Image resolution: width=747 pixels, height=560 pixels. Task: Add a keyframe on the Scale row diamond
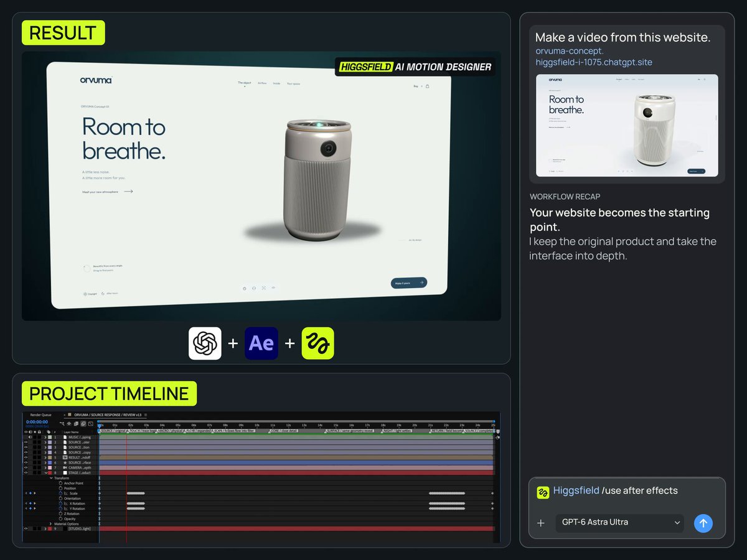(x=31, y=493)
